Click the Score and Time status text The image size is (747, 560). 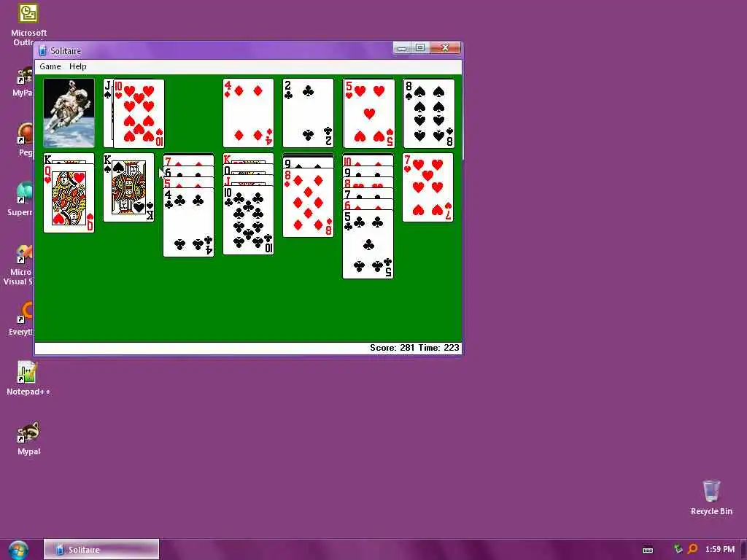click(414, 348)
